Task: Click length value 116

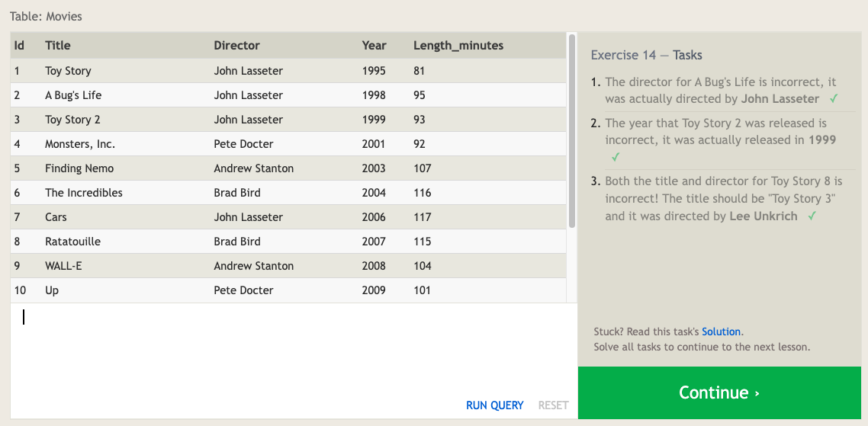Action: click(x=422, y=193)
